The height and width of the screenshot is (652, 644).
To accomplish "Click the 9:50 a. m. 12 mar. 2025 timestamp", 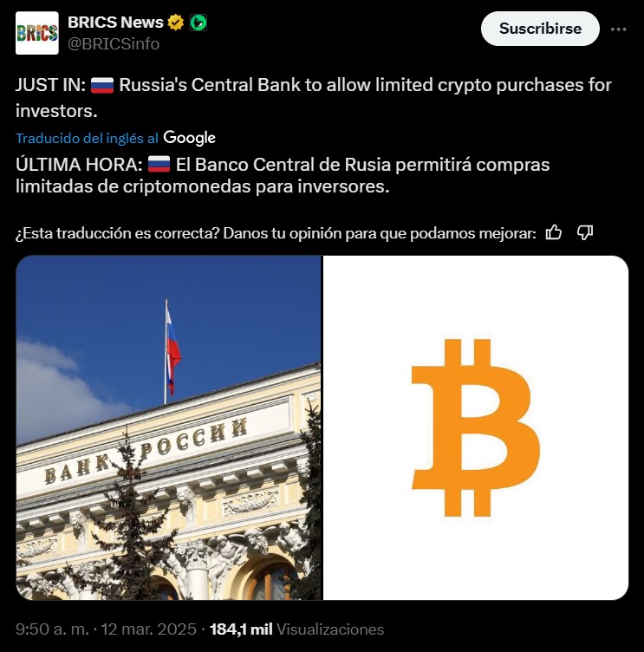I will coord(106,629).
